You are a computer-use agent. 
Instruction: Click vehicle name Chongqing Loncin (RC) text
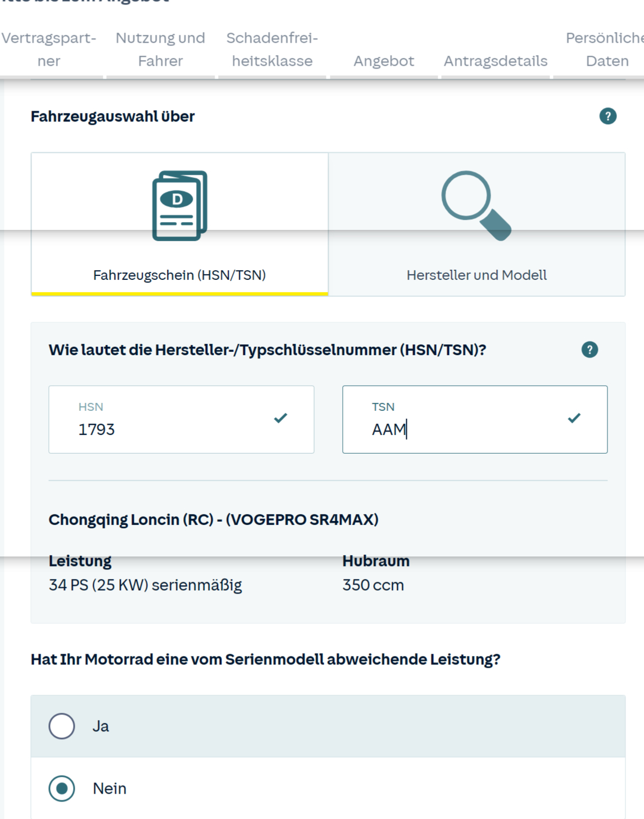(x=214, y=519)
